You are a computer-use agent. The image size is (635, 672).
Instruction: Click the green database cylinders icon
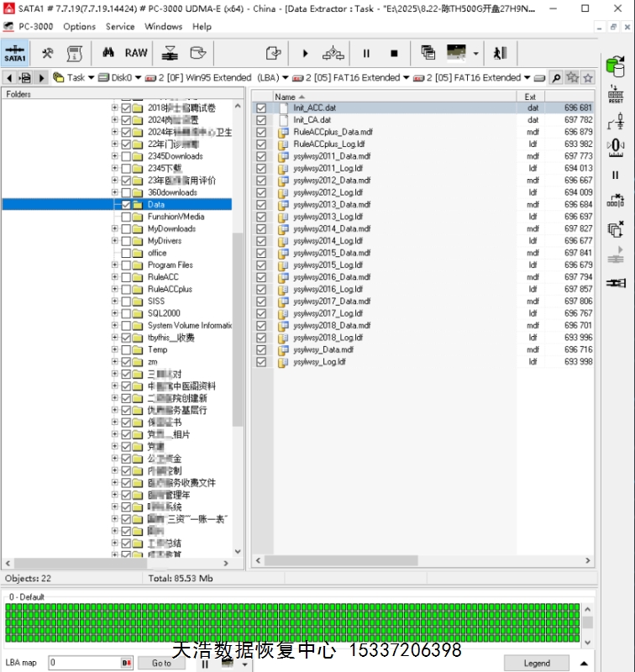click(616, 66)
